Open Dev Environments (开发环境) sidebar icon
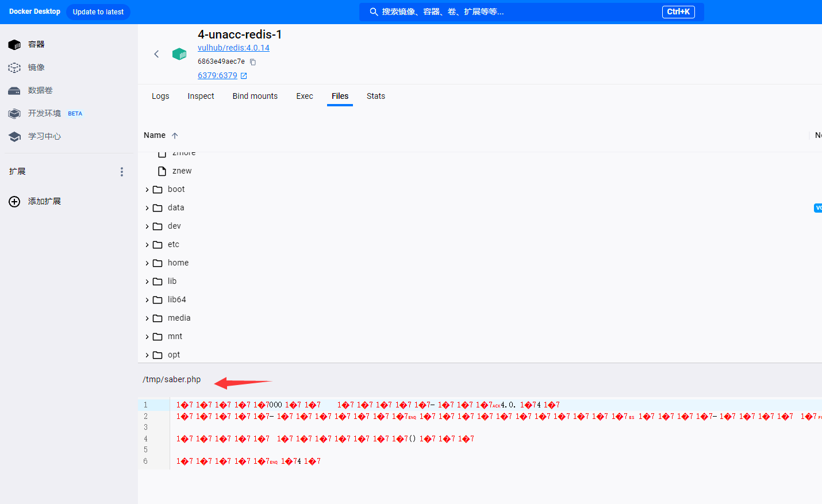 (x=14, y=114)
